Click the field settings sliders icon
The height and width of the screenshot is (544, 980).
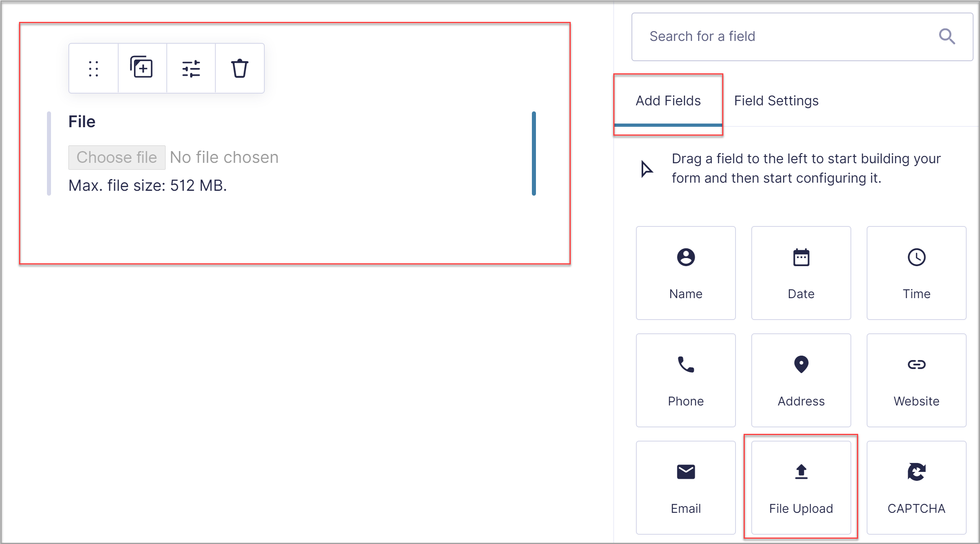(x=190, y=67)
